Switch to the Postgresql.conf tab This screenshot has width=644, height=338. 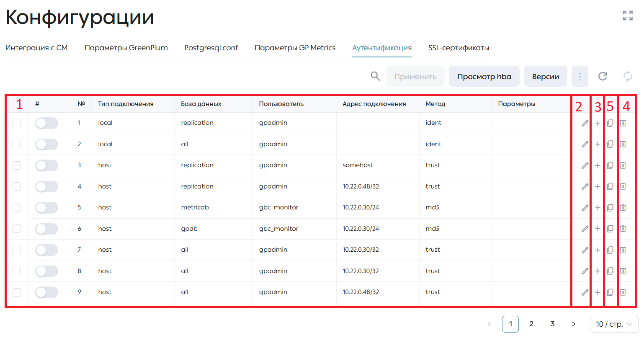point(211,48)
